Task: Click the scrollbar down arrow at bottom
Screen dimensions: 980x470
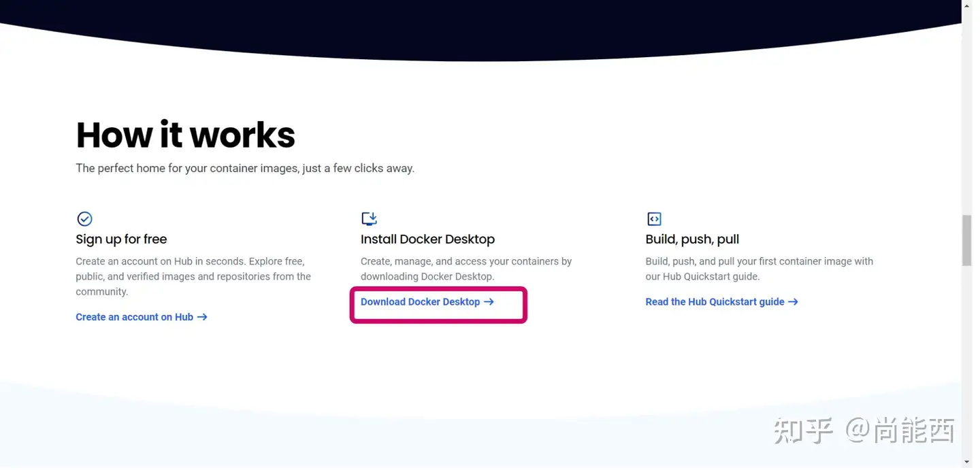Action: (967, 463)
